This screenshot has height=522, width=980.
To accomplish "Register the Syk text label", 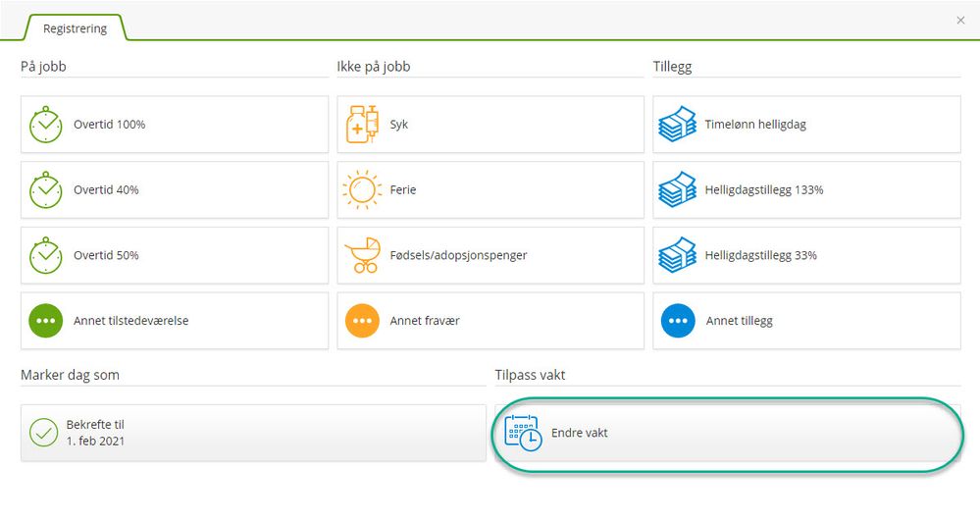I will click(x=398, y=125).
